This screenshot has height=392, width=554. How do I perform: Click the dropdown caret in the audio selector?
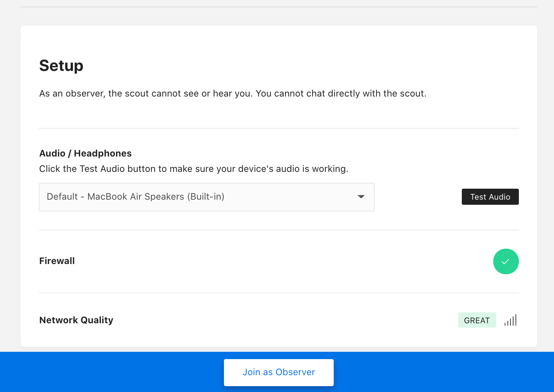(361, 197)
